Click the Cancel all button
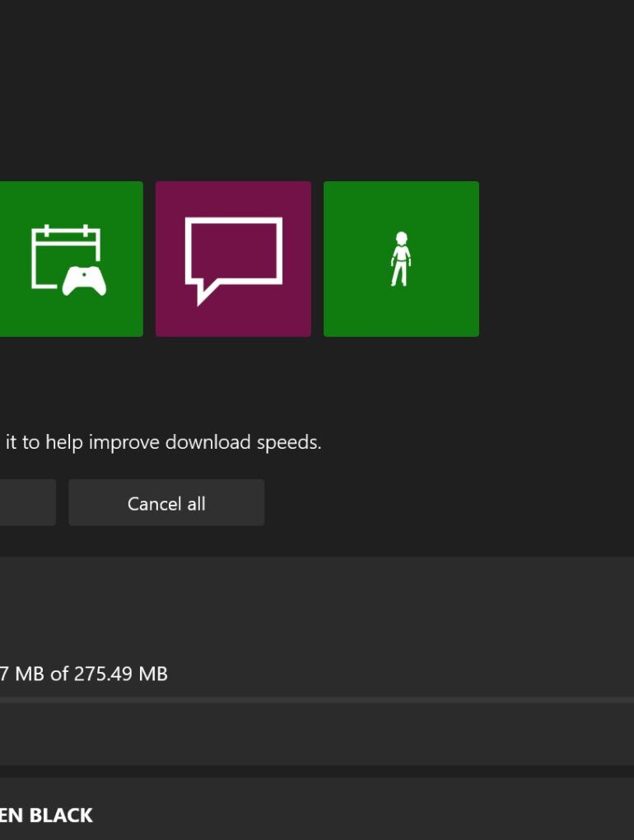This screenshot has height=840, width=634. (166, 502)
